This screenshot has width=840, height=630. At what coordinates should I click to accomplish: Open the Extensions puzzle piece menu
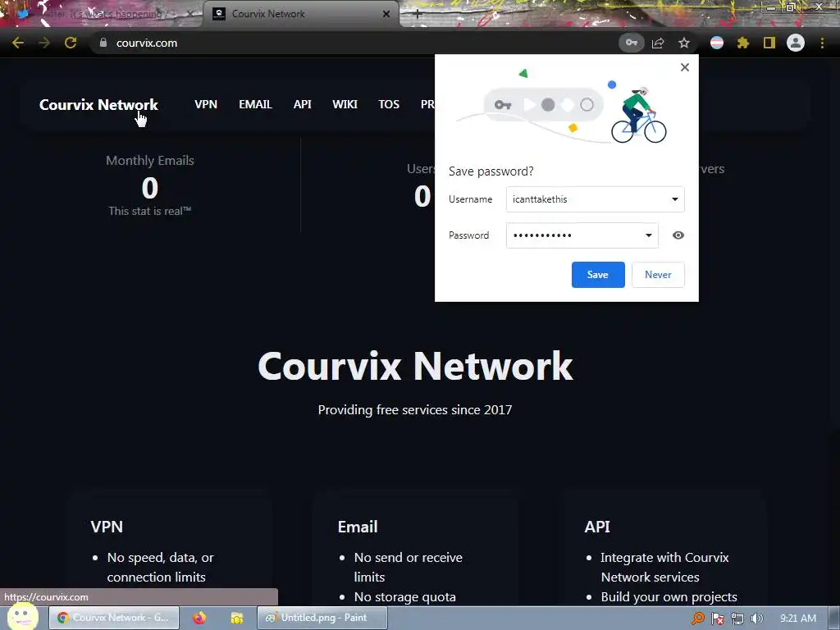743,43
